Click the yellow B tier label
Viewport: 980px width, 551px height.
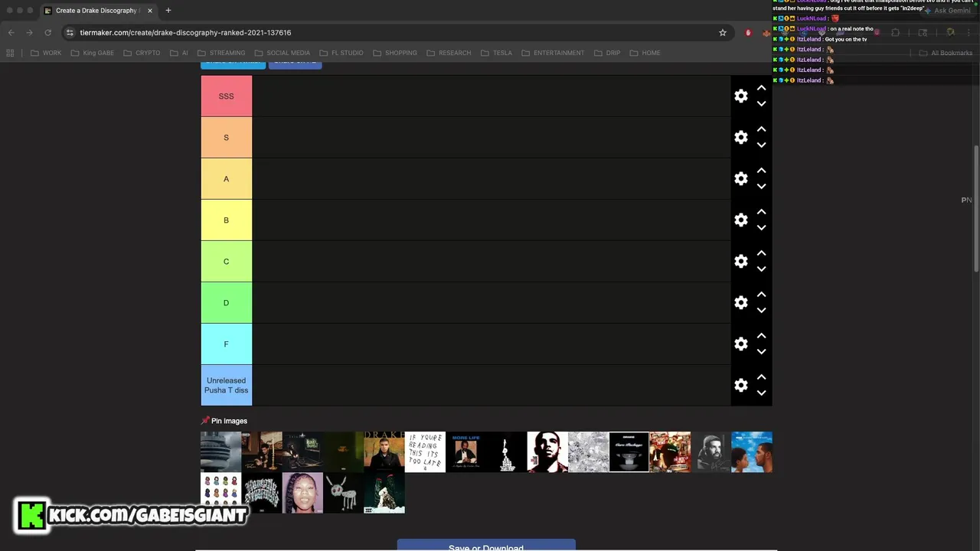coord(227,220)
